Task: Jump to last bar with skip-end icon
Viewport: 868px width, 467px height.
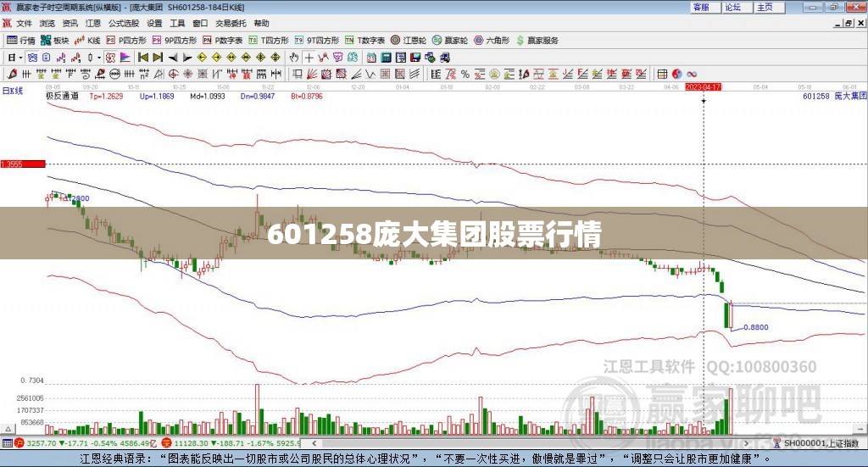Action: [x=158, y=58]
